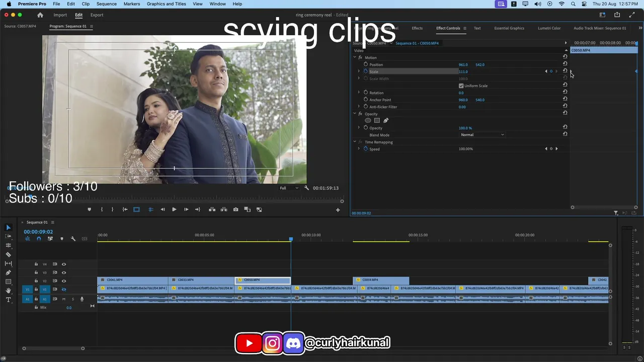
Task: Toggle Position animation stopwatch
Action: point(366,64)
